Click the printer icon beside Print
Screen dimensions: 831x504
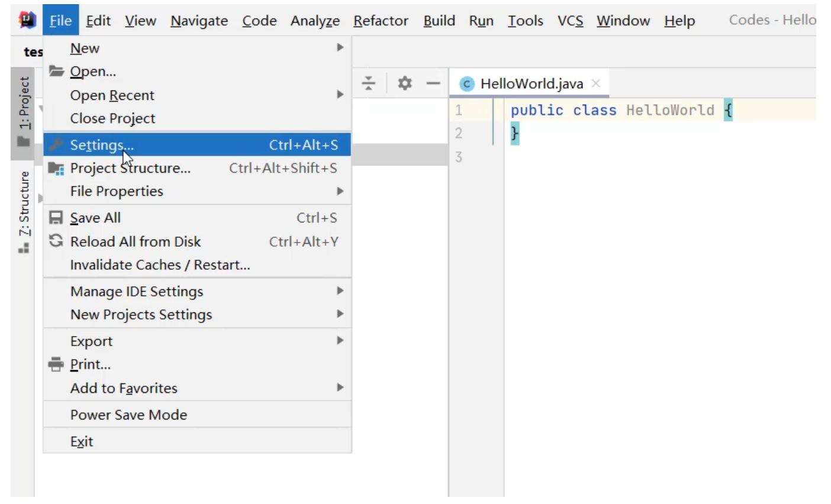coord(56,364)
